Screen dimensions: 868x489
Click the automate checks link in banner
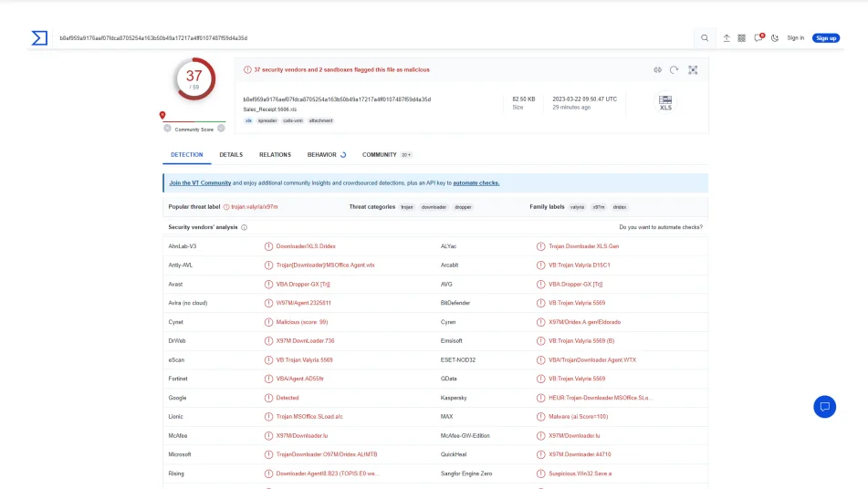pos(476,183)
